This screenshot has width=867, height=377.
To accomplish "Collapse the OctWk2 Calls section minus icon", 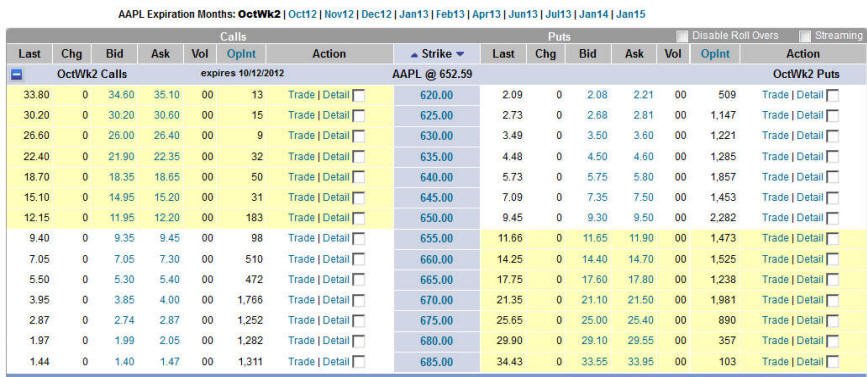I will [x=17, y=74].
